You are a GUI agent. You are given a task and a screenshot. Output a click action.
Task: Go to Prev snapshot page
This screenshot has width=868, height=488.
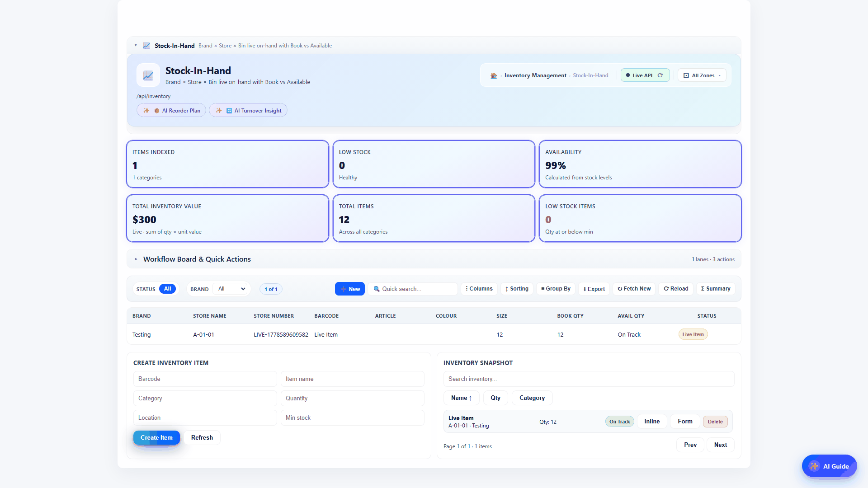(690, 445)
